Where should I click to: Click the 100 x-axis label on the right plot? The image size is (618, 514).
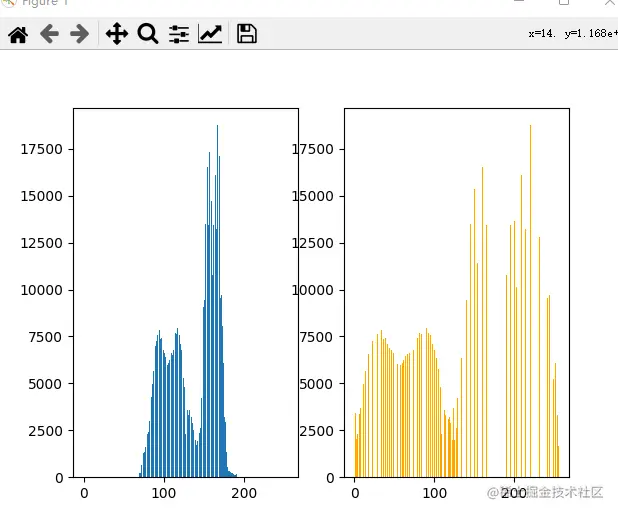pyautogui.click(x=435, y=493)
